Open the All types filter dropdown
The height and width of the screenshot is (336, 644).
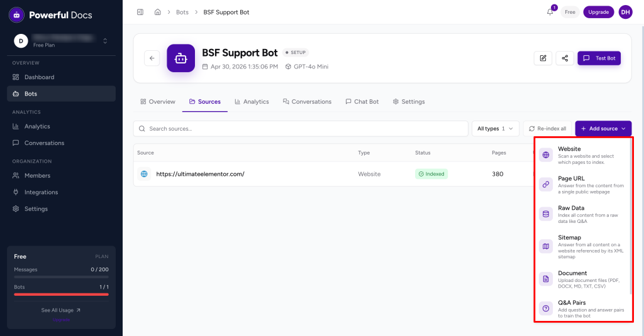click(496, 128)
